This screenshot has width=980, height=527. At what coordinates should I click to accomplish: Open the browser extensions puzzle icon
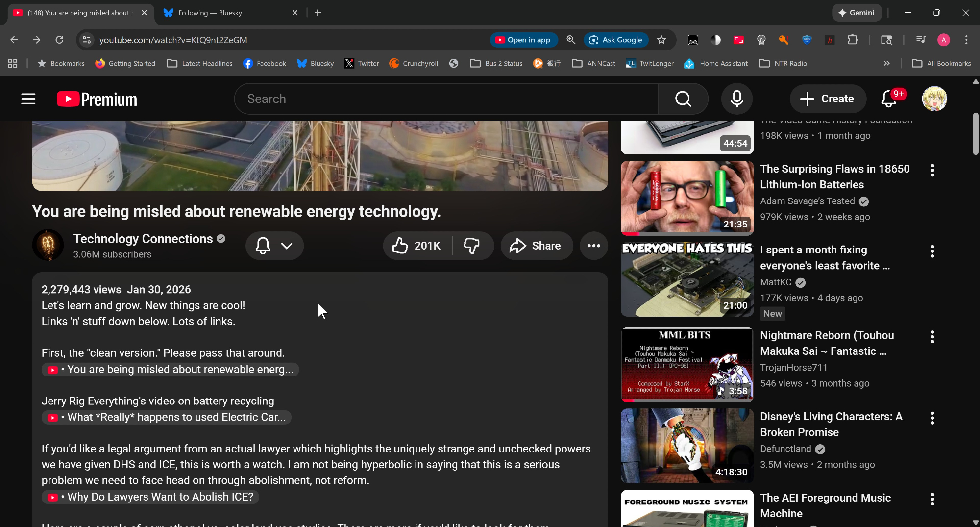pos(853,40)
